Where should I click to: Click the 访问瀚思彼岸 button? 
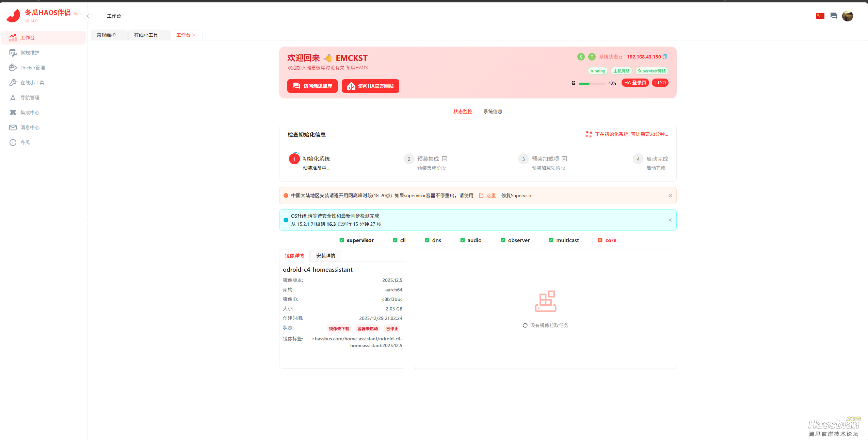312,86
